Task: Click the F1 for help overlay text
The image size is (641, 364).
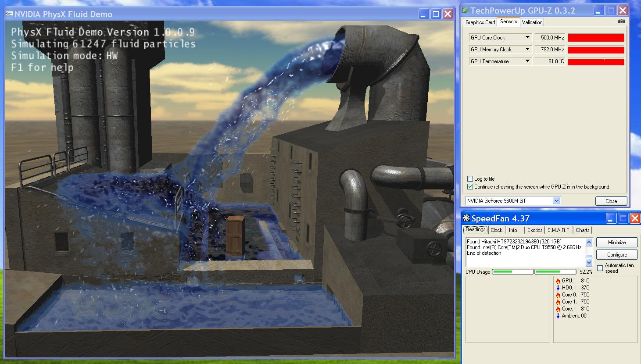Action: [42, 68]
